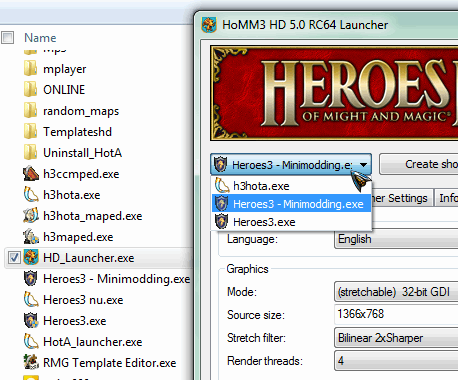The width and height of the screenshot is (458, 380).
Task: Click the mplayer folder icon
Action: point(31,69)
